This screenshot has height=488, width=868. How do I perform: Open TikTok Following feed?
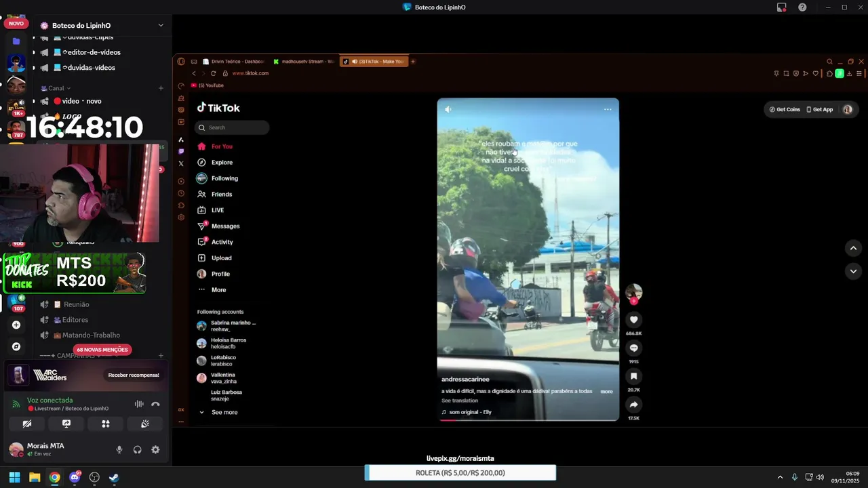[x=218, y=178]
